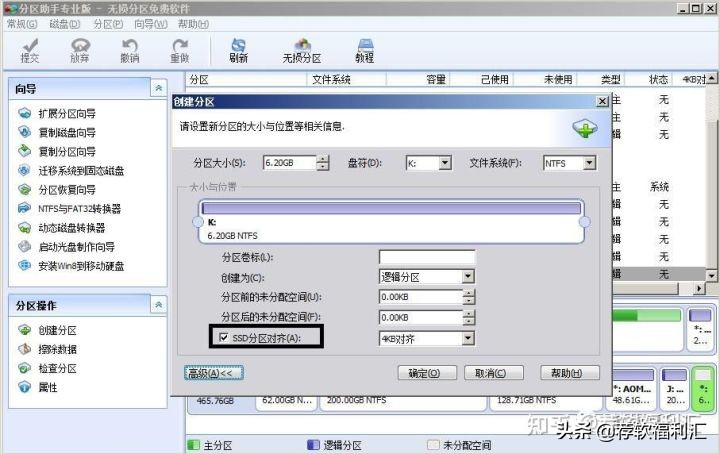Click the 未使用 column header
Viewport: 720px width, 454px height.
click(545, 79)
